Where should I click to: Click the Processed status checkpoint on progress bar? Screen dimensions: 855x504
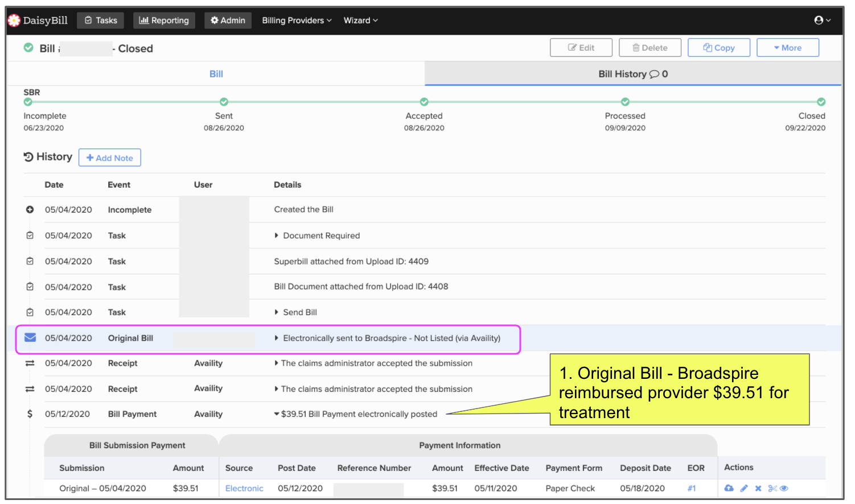(625, 102)
